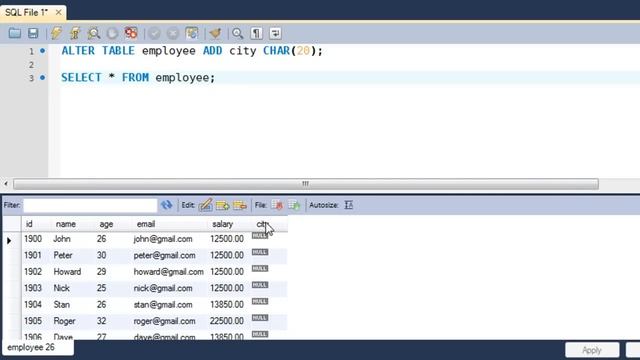Rollback transaction icon

point(173,33)
